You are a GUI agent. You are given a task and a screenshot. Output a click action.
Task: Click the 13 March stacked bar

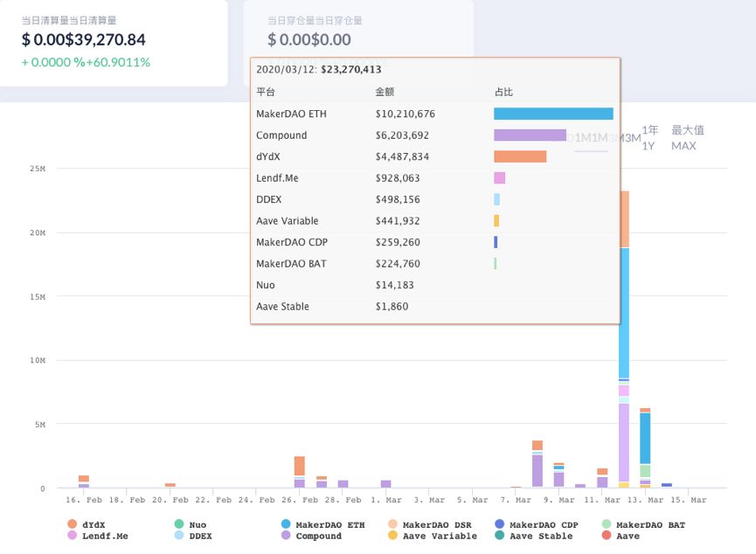click(x=645, y=448)
